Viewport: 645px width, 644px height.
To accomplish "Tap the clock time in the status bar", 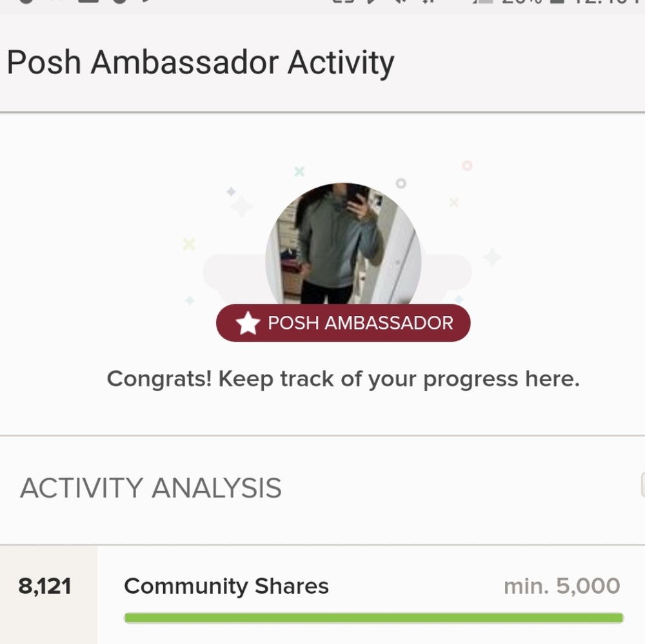I will (x=613, y=3).
